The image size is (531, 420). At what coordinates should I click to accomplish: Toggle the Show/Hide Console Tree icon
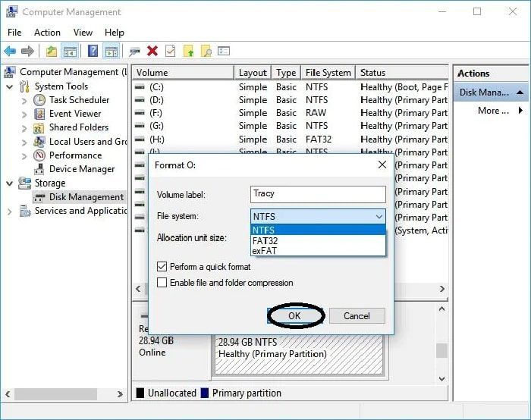click(x=70, y=52)
